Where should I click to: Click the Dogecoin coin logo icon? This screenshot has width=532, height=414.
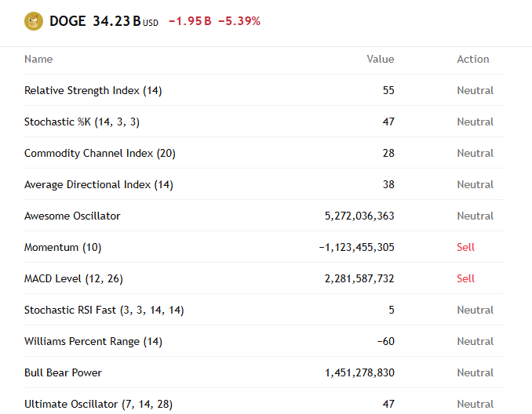click(x=34, y=21)
